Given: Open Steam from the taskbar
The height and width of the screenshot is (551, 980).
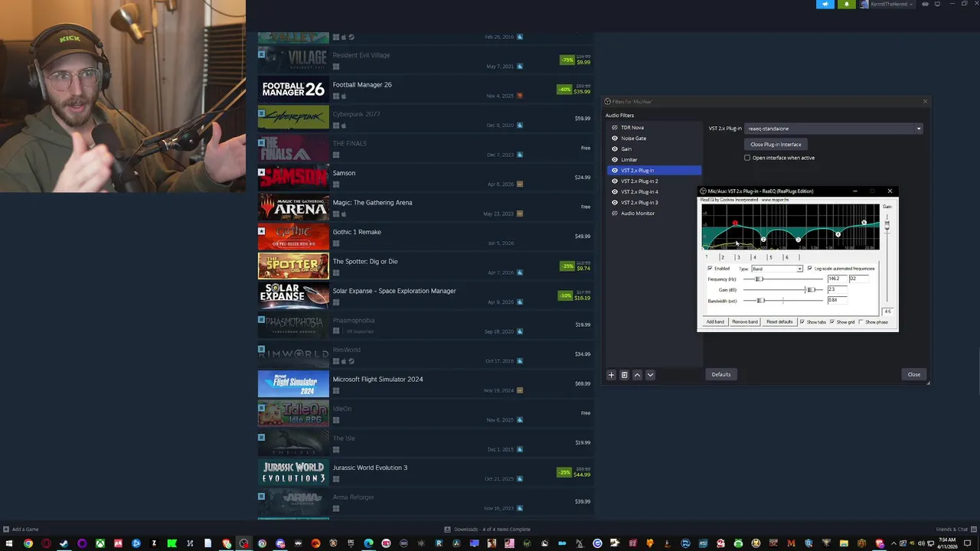Looking at the screenshot, I should coord(64,544).
